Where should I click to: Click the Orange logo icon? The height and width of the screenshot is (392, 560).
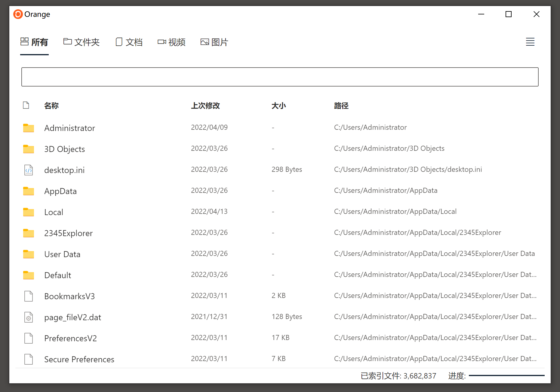pos(18,14)
